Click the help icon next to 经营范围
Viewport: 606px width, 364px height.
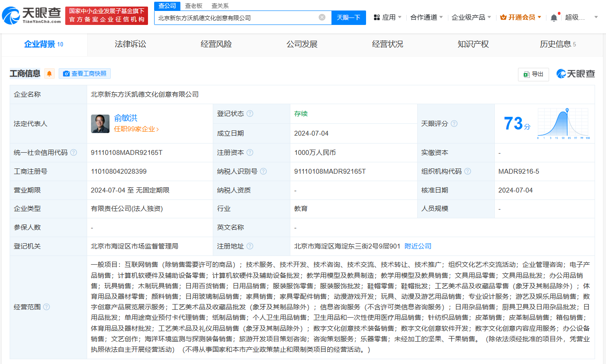point(46,307)
